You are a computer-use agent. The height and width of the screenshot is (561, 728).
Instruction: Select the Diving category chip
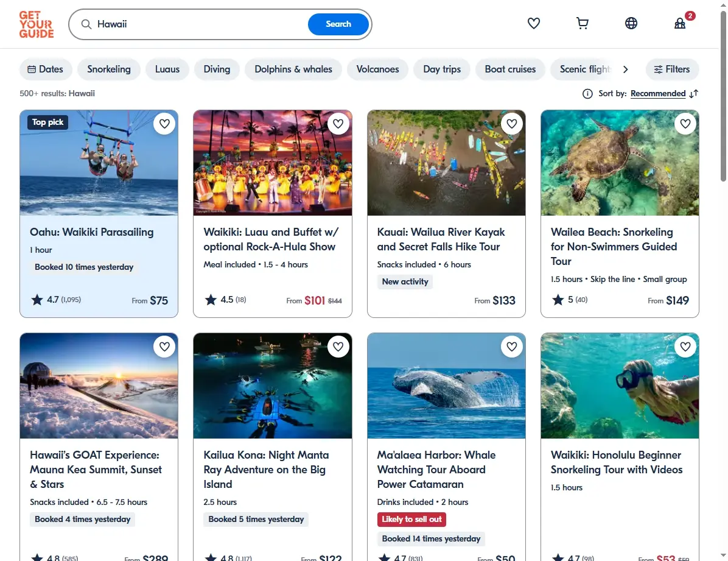click(x=217, y=69)
